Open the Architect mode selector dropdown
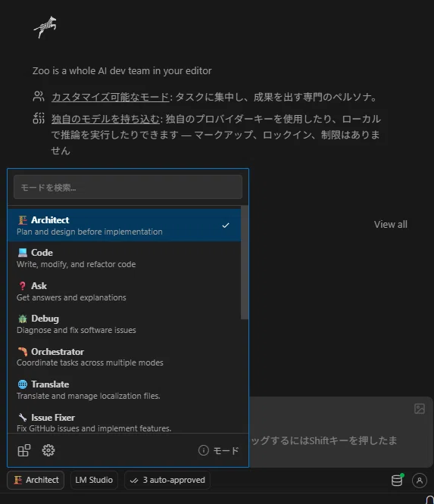434x504 pixels. [36, 480]
